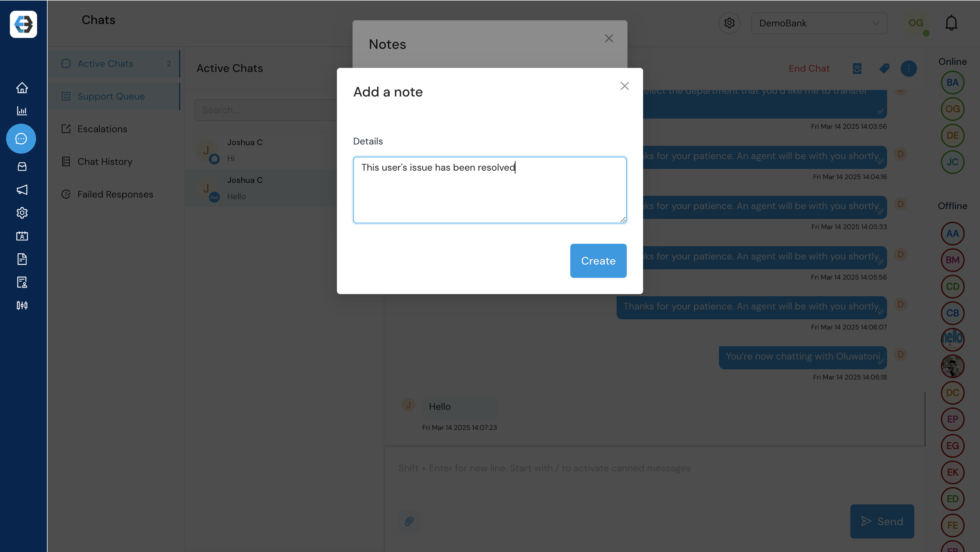Select offline agent EP avatar

[952, 419]
